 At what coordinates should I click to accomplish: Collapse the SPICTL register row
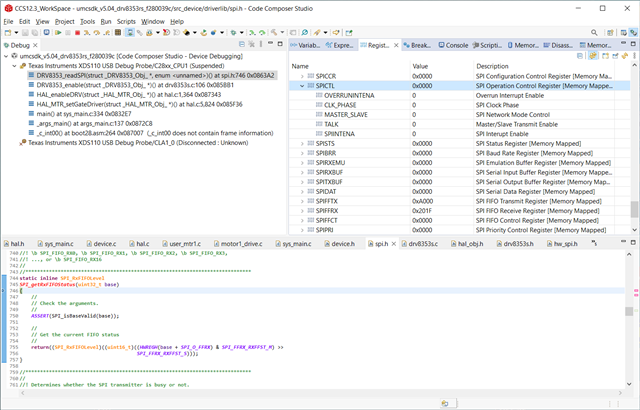(302, 86)
